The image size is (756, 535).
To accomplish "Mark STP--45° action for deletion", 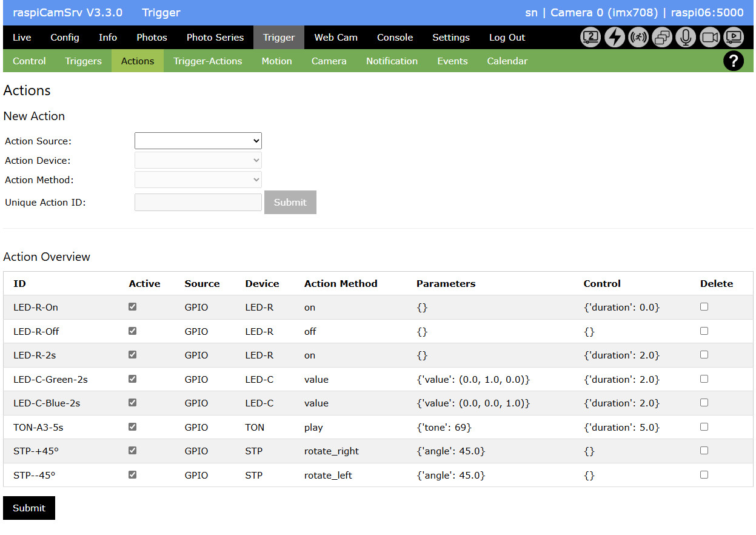I will coord(704,475).
